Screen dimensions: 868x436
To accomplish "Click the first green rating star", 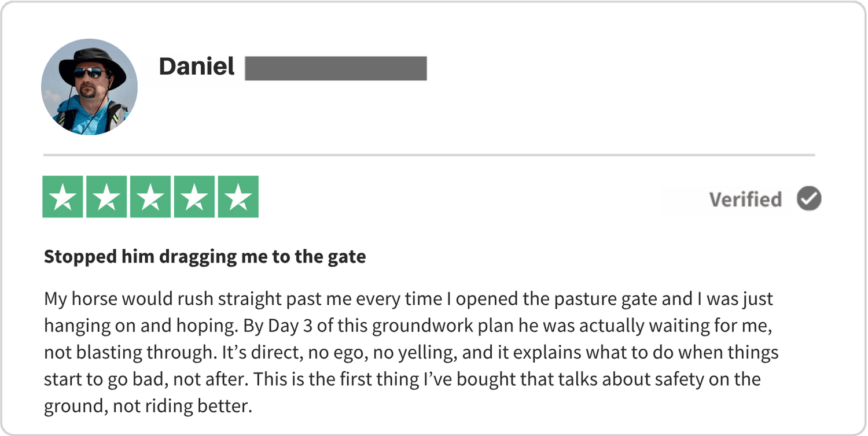I will click(x=64, y=197).
